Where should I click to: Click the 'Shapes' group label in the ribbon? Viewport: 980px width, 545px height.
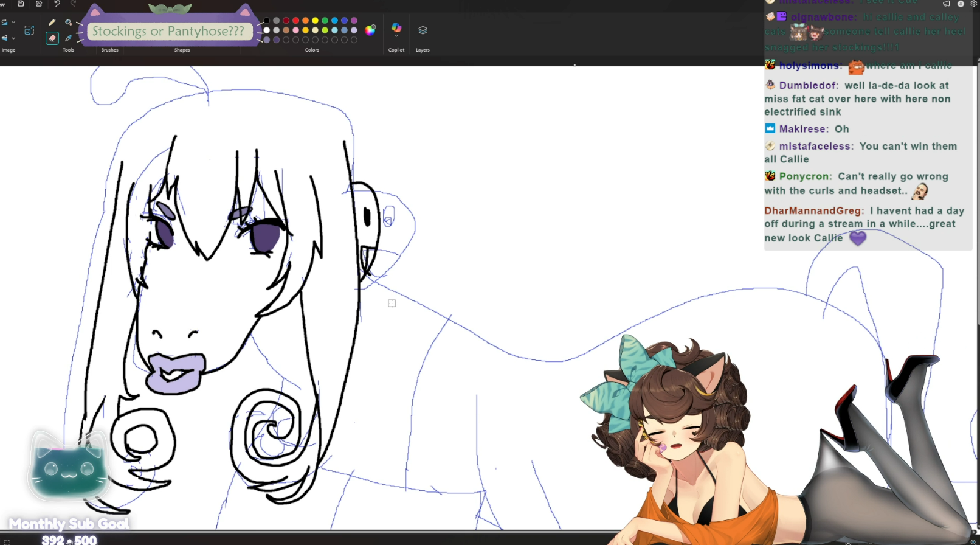click(182, 50)
